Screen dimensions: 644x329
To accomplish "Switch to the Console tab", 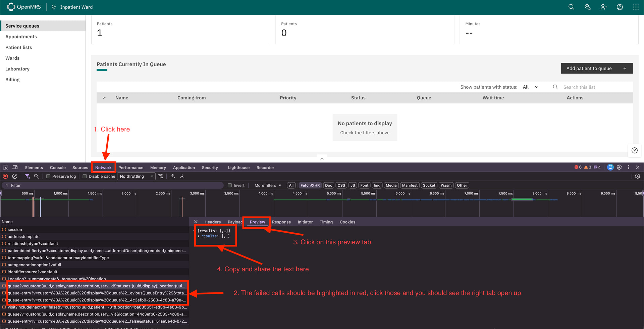I will (58, 168).
